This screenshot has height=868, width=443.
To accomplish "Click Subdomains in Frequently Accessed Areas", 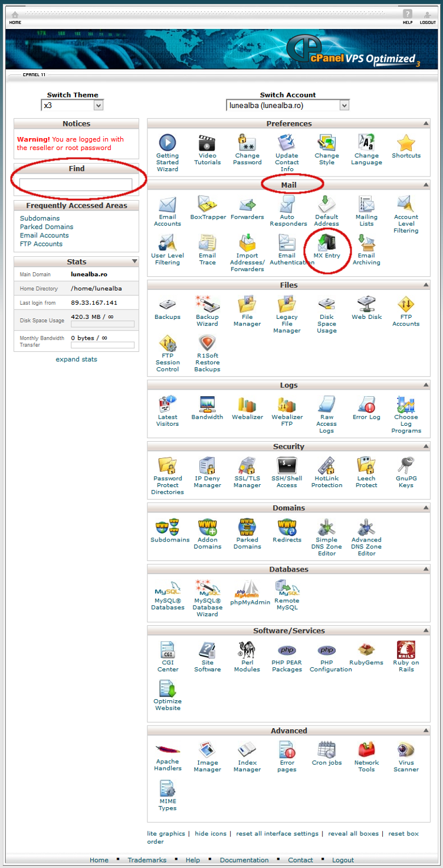I will 40,218.
